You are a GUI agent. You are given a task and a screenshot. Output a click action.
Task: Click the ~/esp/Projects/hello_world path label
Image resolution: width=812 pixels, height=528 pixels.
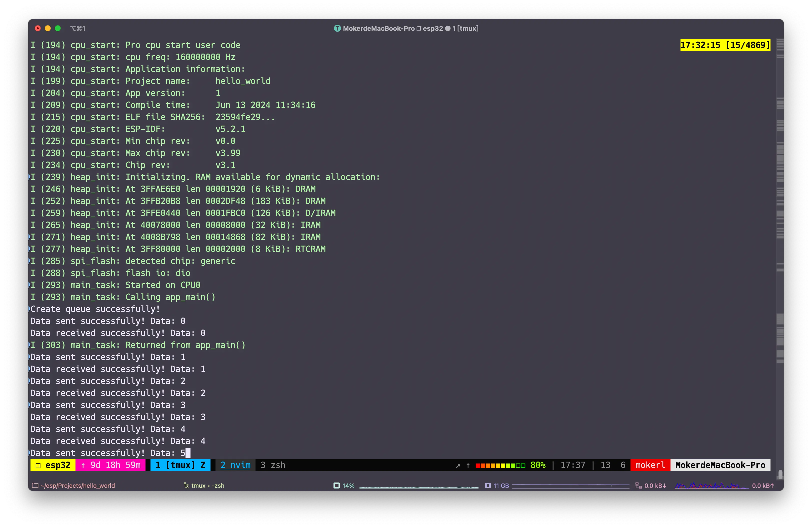point(77,485)
